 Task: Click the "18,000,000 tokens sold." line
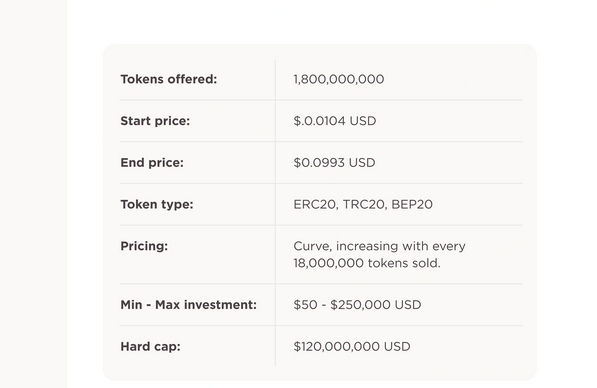367,263
